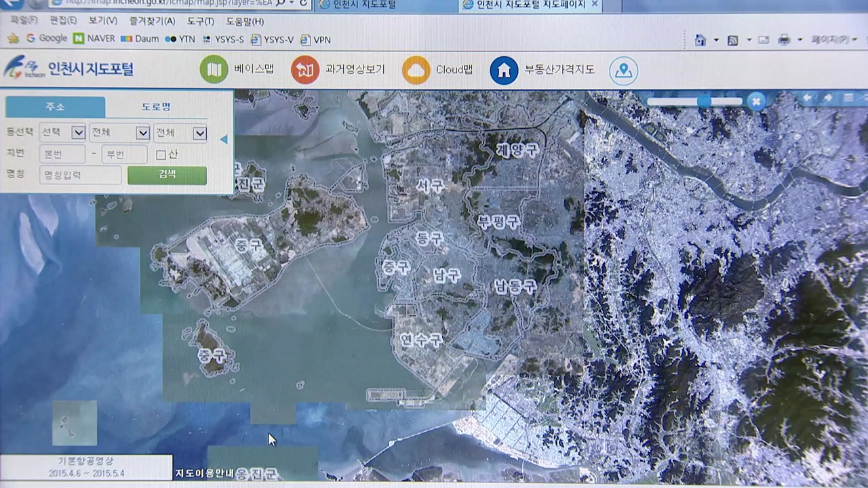Click the green 검색 button

point(167,175)
